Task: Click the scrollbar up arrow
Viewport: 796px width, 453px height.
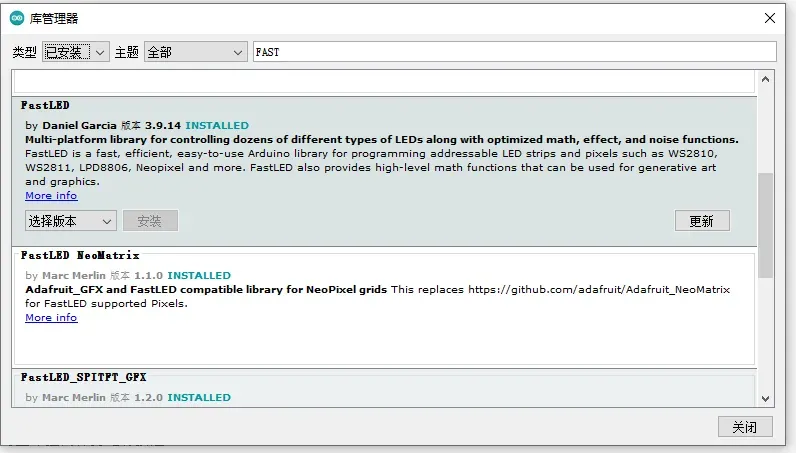Action: pos(766,79)
